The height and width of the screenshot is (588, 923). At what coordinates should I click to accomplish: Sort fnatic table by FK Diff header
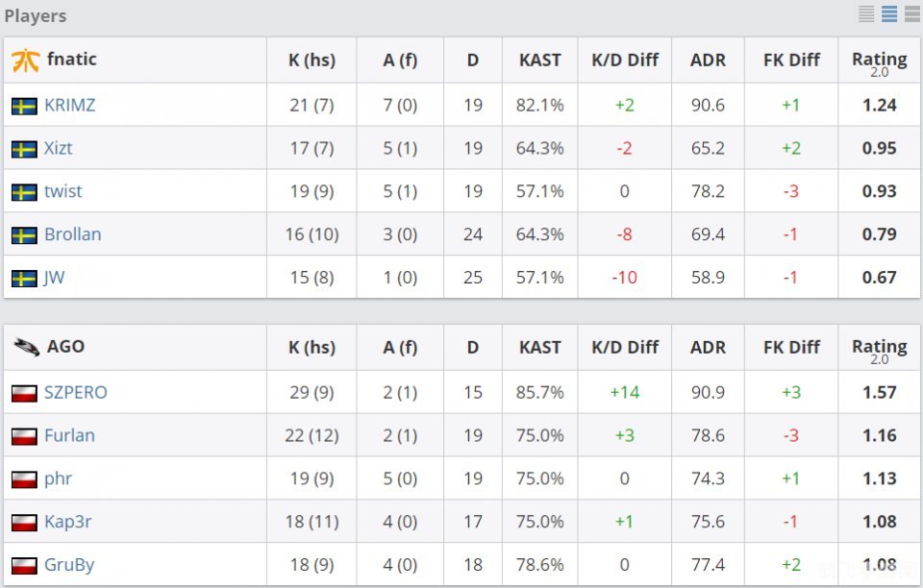(790, 60)
